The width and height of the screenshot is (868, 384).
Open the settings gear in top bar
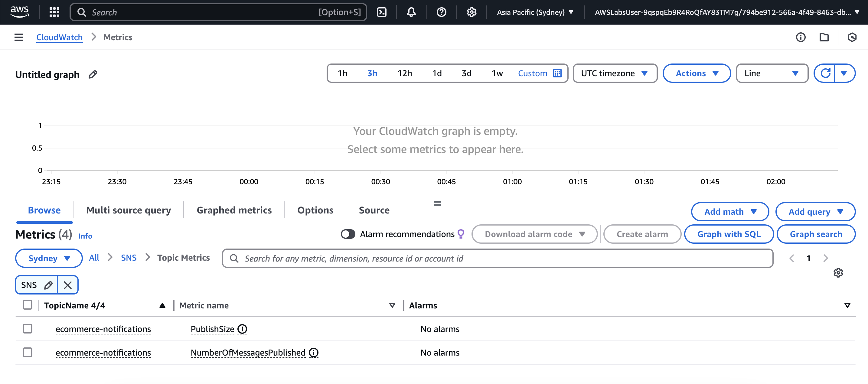(472, 12)
